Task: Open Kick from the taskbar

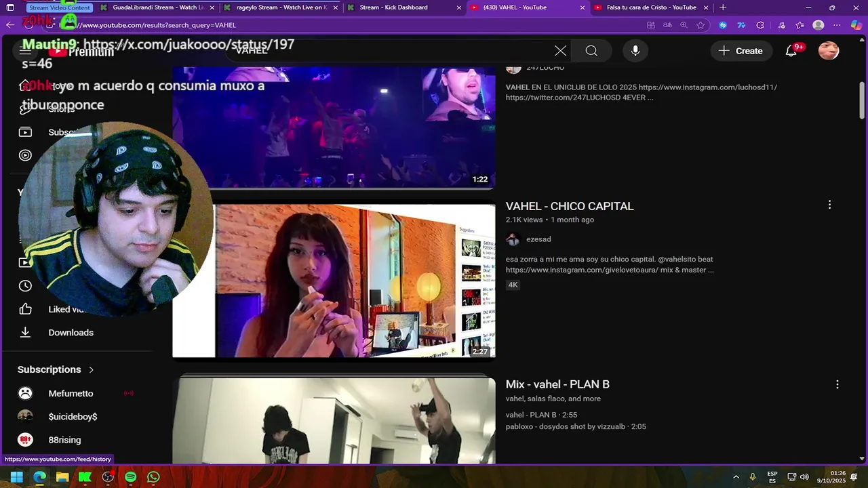Action: (x=85, y=477)
